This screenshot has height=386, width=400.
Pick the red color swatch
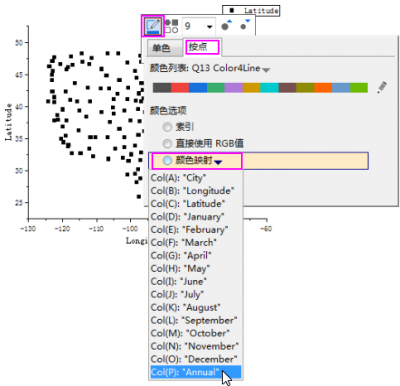click(x=180, y=88)
